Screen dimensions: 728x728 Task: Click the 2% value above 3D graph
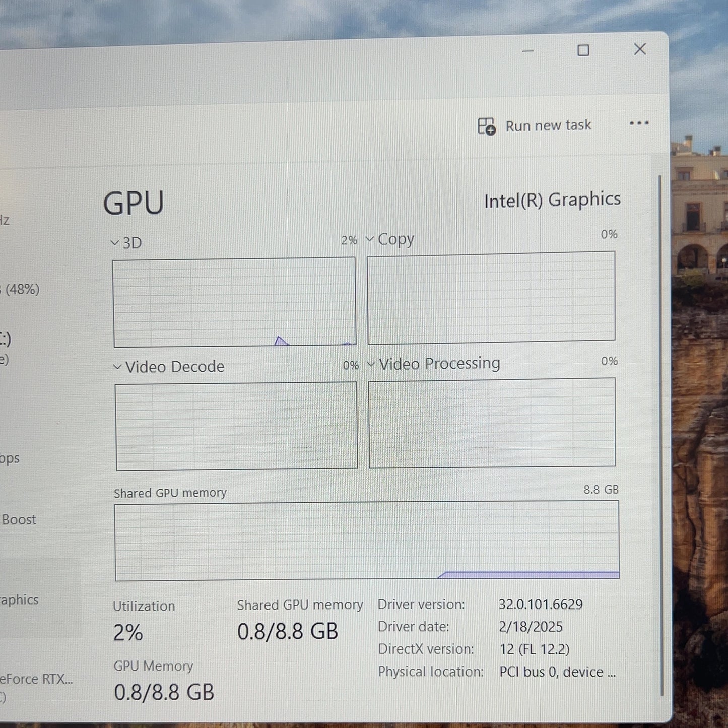coord(349,240)
